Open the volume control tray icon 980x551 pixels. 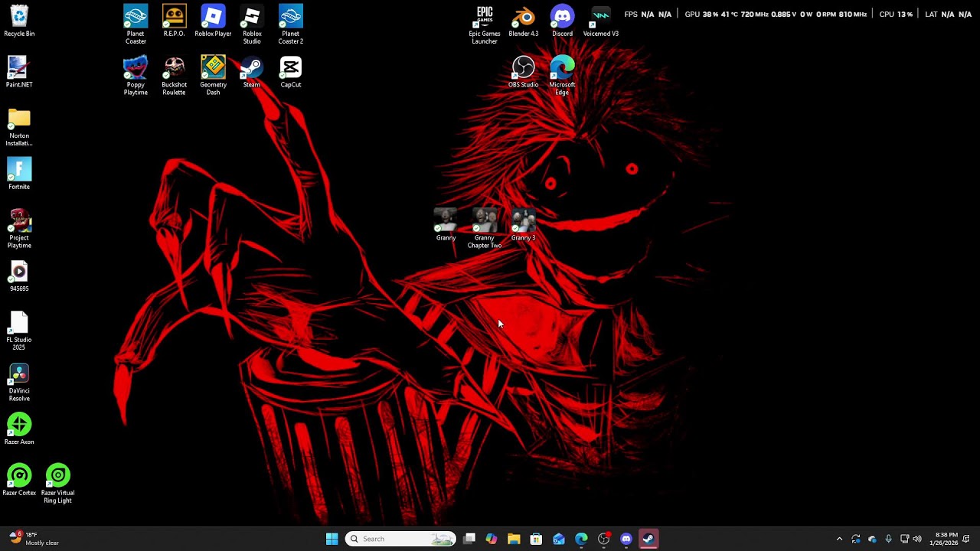tap(917, 539)
